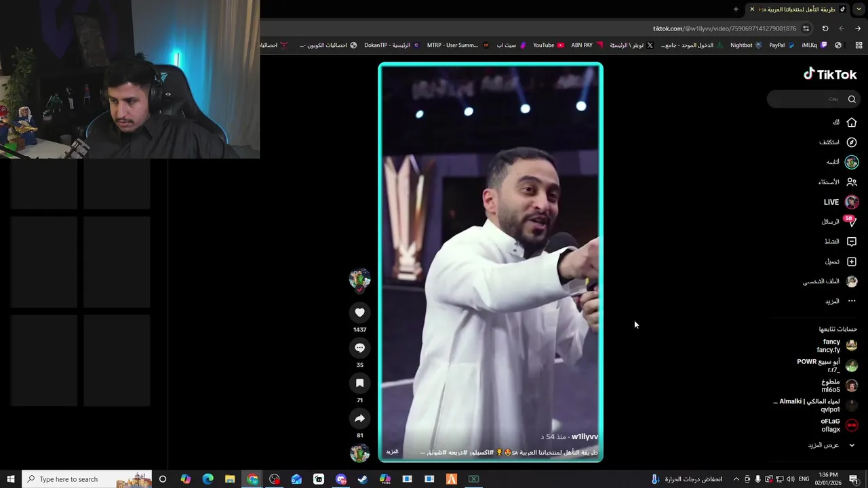This screenshot has width=868, height=488.
Task: Open the w1llyvv username on the video
Action: [x=585, y=437]
